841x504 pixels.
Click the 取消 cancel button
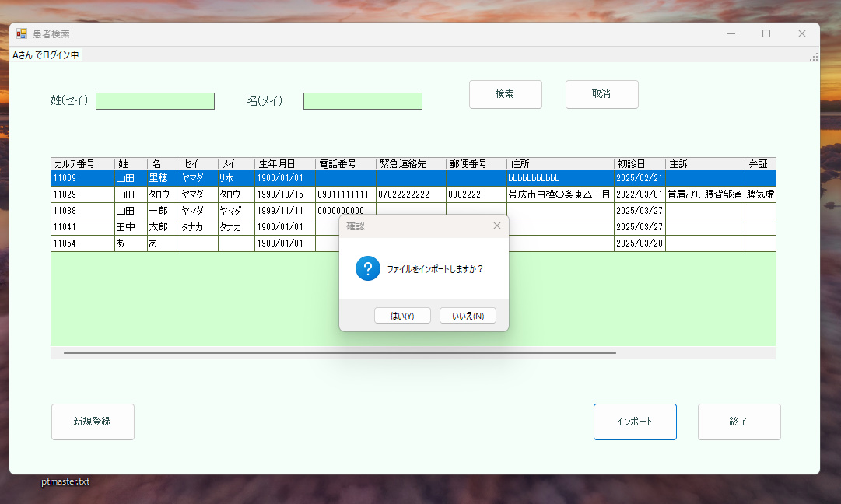(601, 94)
